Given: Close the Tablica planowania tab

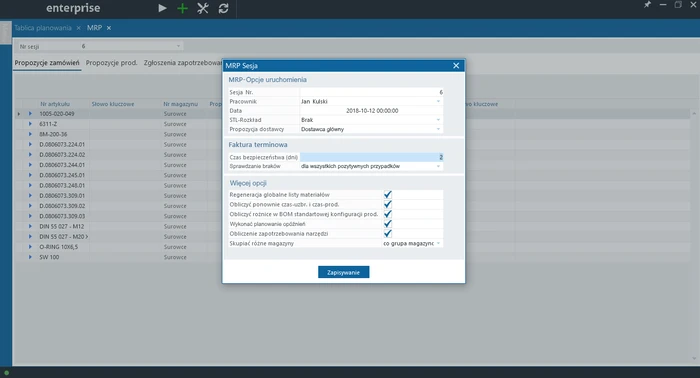Looking at the screenshot, I should coord(79,28).
